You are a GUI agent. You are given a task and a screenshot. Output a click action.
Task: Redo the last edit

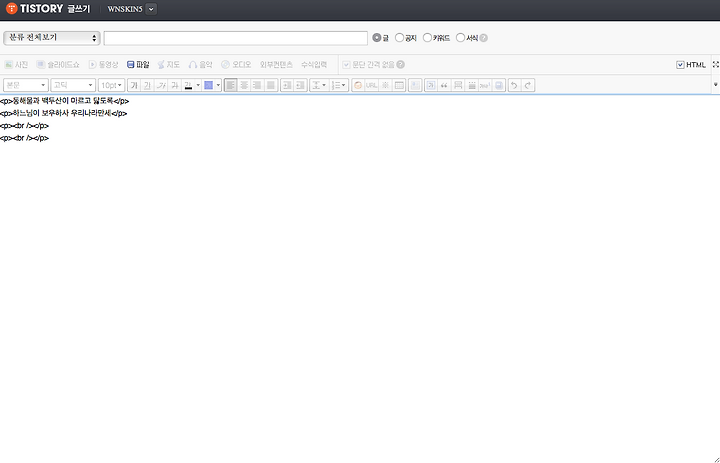click(x=528, y=85)
